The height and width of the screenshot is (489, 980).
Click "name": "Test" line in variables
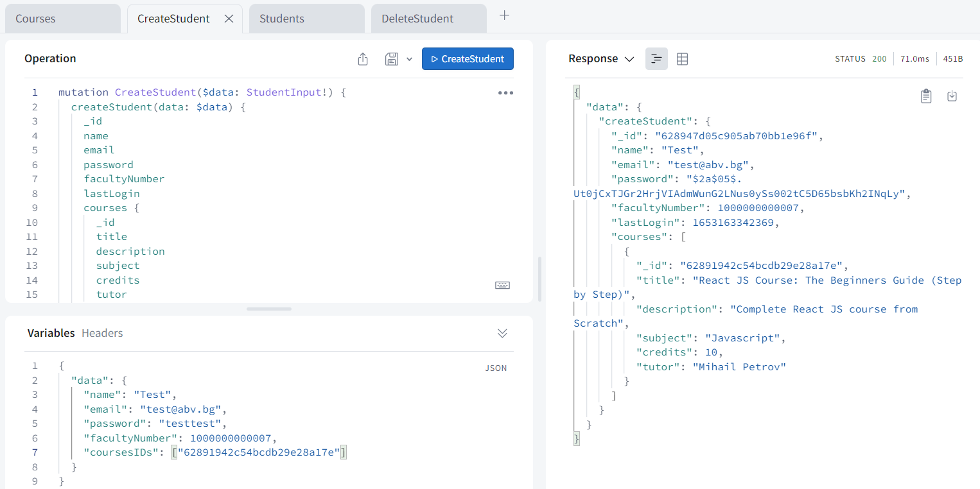coord(130,395)
